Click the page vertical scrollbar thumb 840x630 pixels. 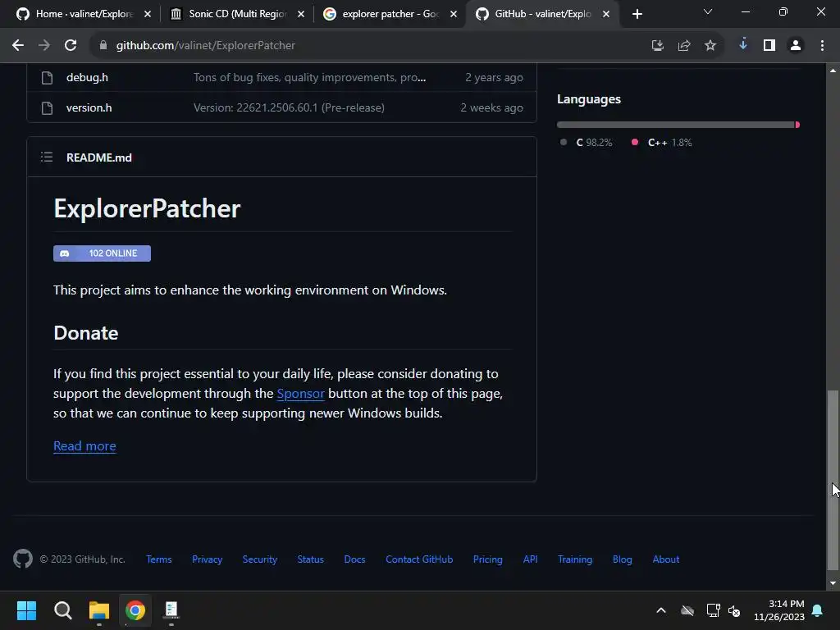click(833, 481)
